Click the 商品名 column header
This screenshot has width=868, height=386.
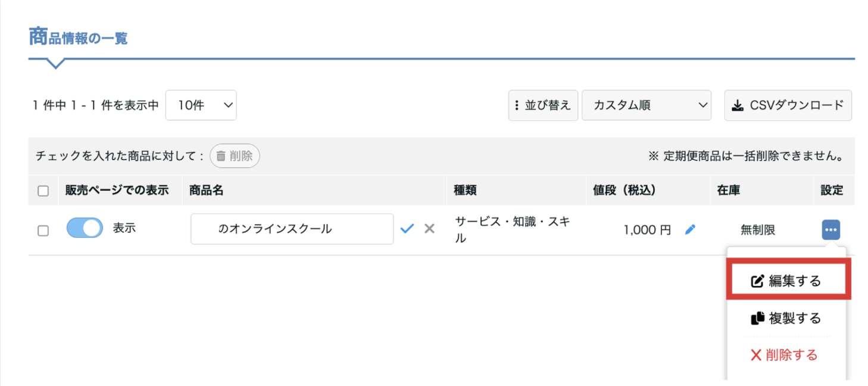tap(207, 190)
